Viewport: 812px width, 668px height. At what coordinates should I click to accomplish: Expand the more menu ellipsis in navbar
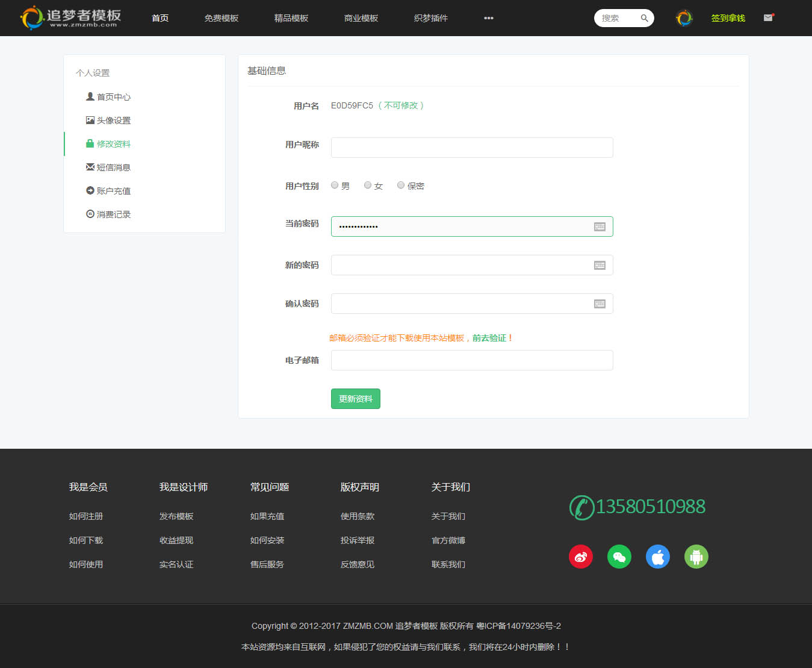pos(489,18)
